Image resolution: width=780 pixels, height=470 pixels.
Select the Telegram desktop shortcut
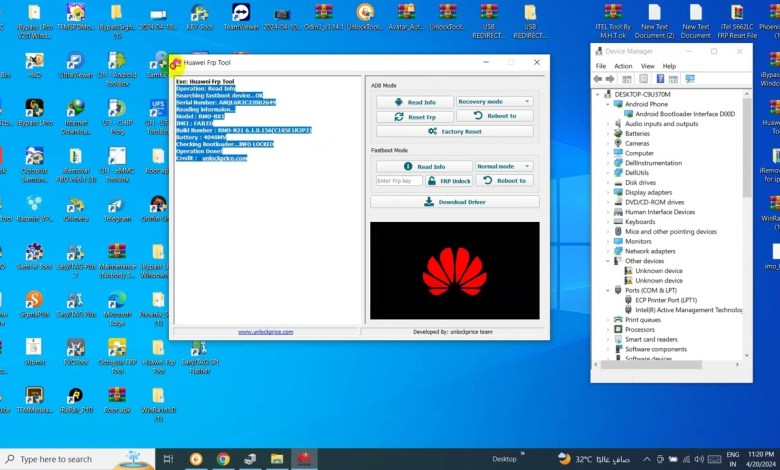[117, 205]
